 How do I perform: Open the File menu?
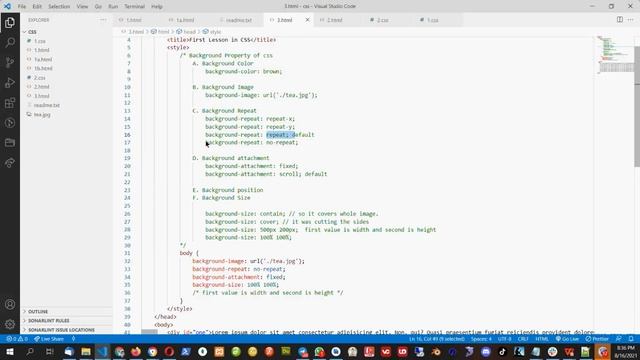pyautogui.click(x=22, y=7)
